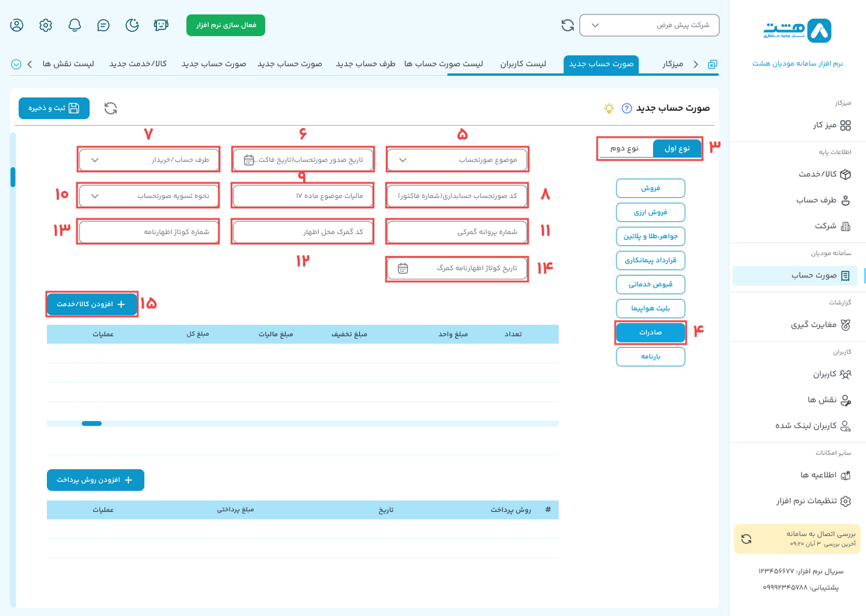
Task: Select the نوع دوم toggle option
Action: click(625, 149)
